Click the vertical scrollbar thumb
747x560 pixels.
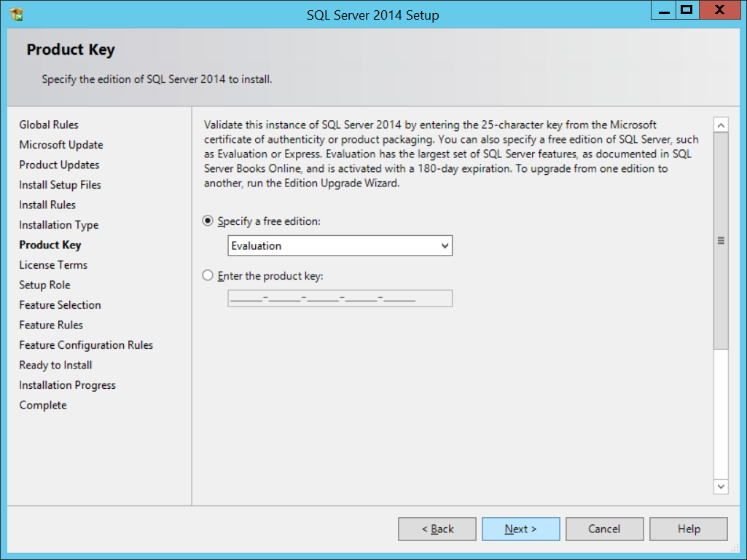721,240
